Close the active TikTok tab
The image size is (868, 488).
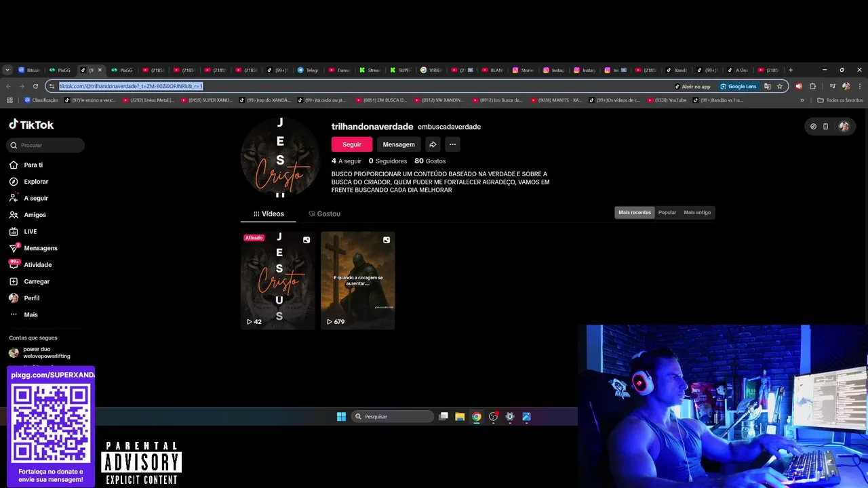point(100,70)
